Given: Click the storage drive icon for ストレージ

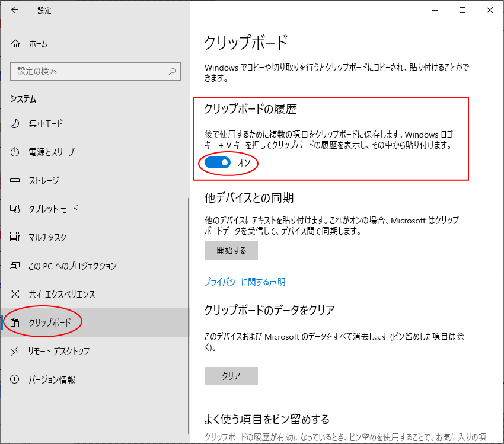Looking at the screenshot, I should click(x=15, y=180).
